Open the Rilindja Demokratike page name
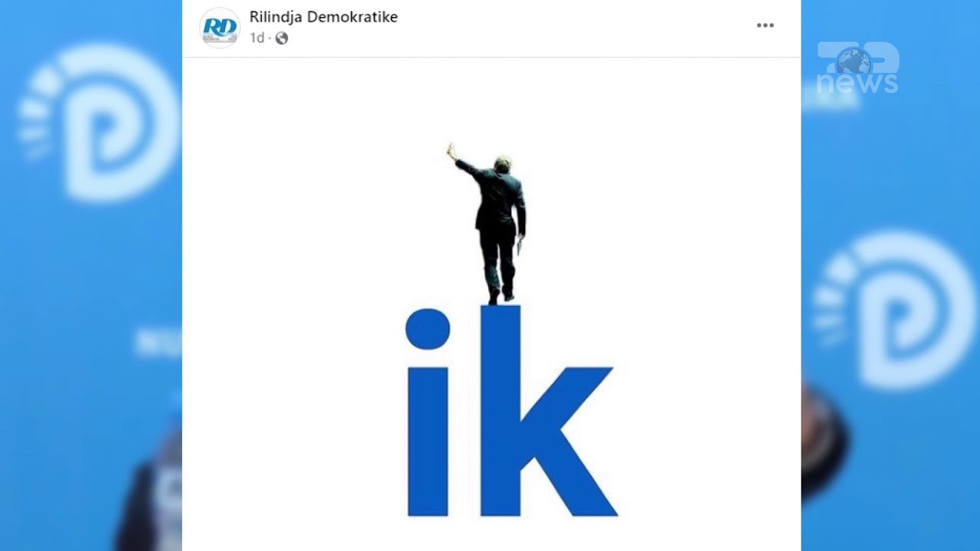The width and height of the screenshot is (980, 551). coord(323,17)
